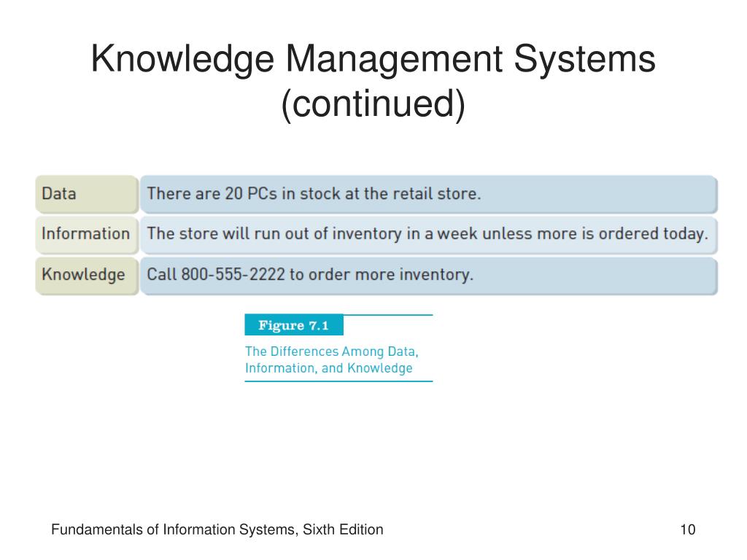Click the slide title 'Knowledge Management Systems (continued)'
The image size is (747, 560).
(373, 82)
